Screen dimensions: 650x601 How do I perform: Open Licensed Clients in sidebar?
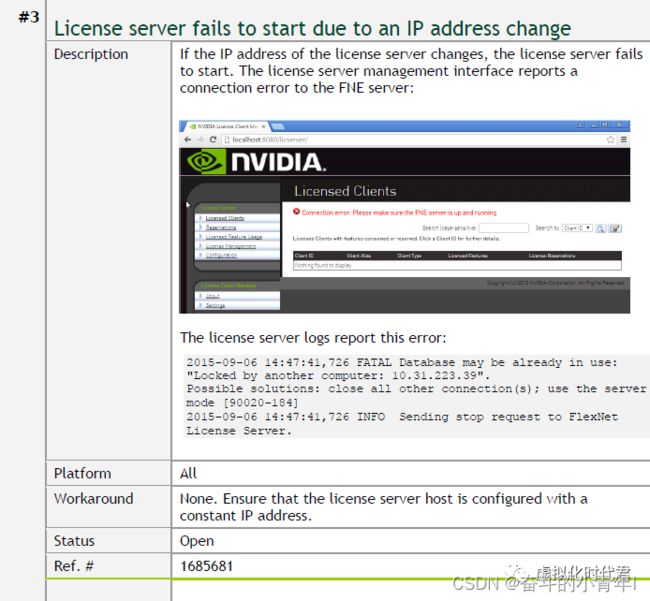(225, 218)
